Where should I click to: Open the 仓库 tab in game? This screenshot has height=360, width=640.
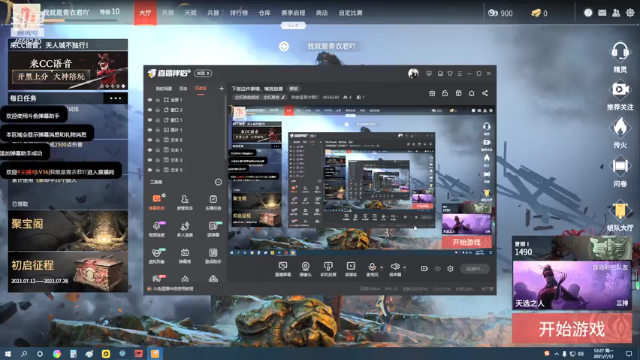coord(264,13)
